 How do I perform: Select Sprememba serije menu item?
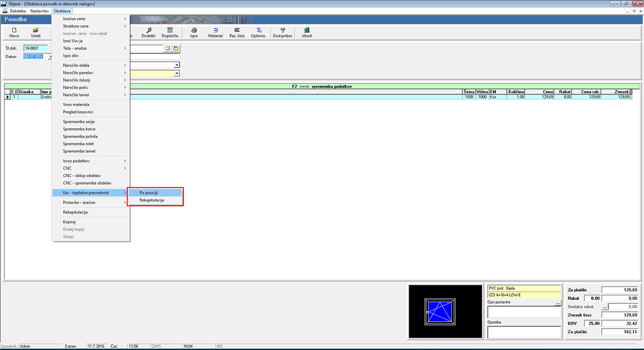coord(91,122)
